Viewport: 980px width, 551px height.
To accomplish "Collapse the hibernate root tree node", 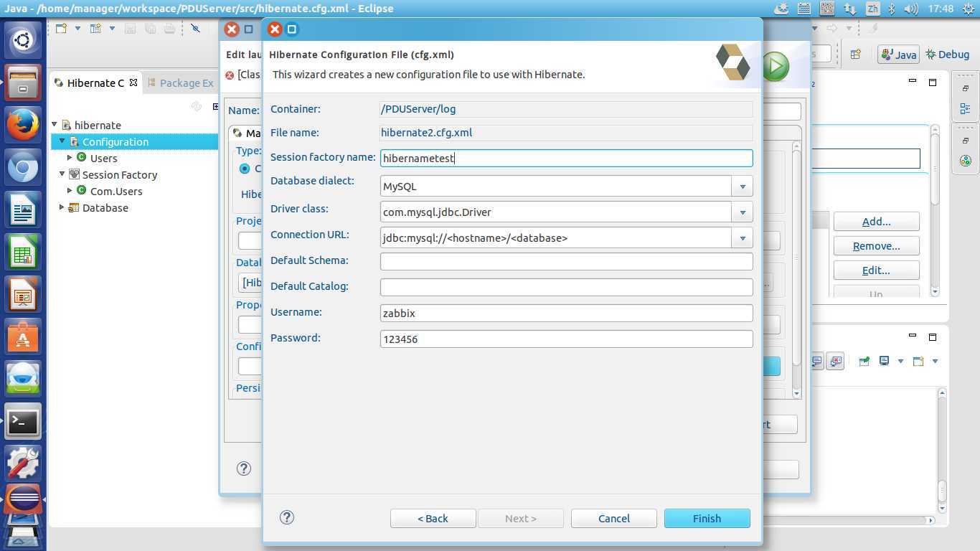I will click(x=55, y=125).
